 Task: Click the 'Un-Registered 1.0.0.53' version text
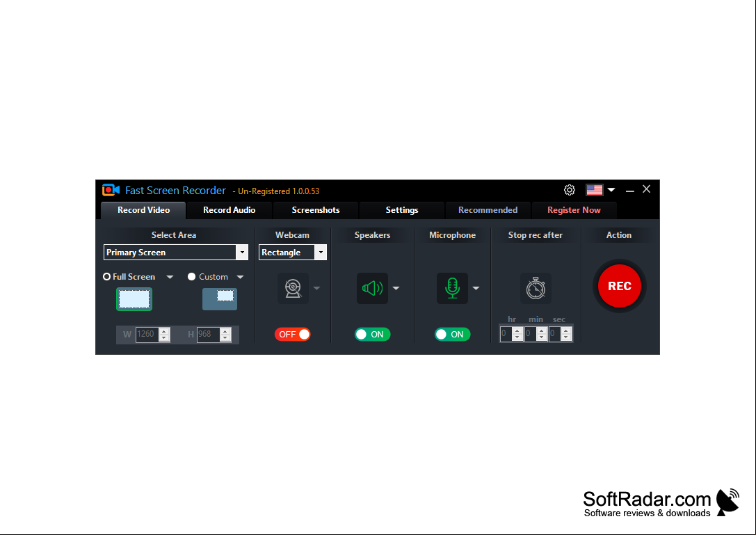point(279,191)
